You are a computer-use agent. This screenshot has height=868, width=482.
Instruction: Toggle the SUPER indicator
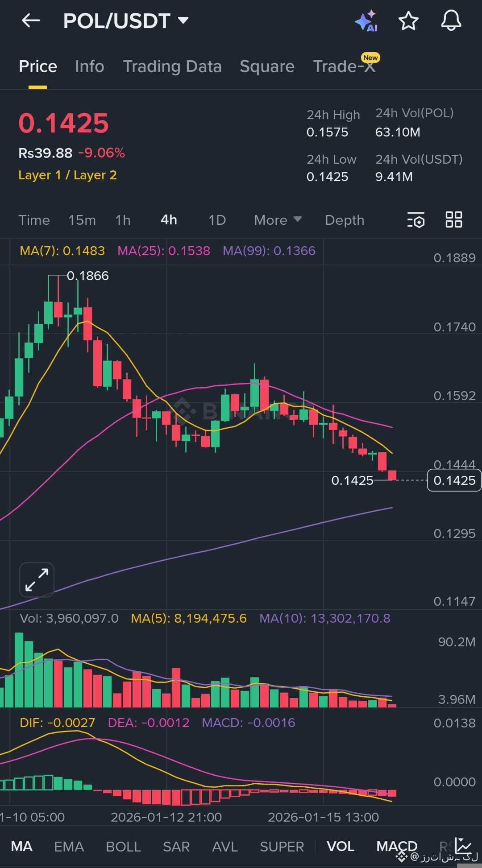click(x=282, y=846)
